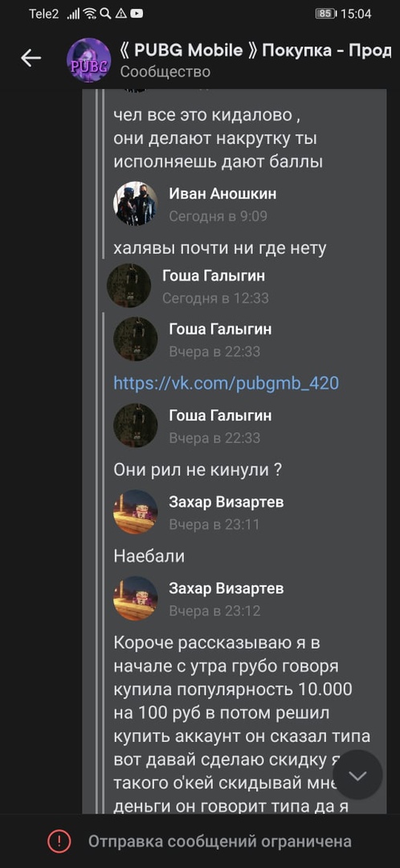Open Иван Аношкин's profile picture
Viewport: 400px width, 868px height.
(x=136, y=203)
